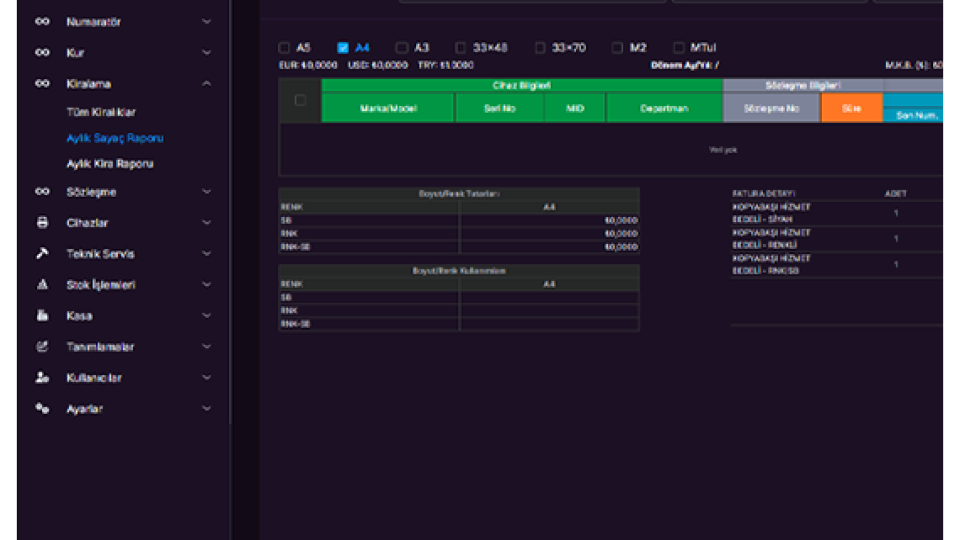Expand the Tanımlamalar menu chevron
This screenshot has width=960, height=540.
pos(207,347)
